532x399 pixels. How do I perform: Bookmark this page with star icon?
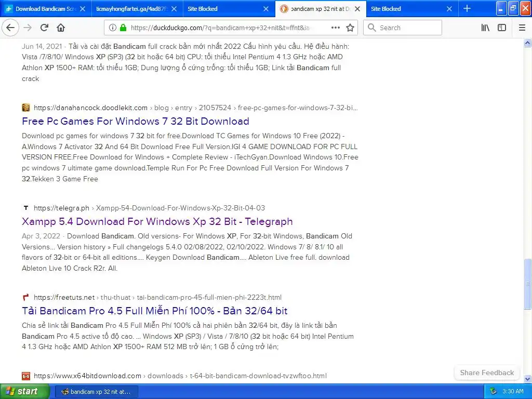(350, 28)
